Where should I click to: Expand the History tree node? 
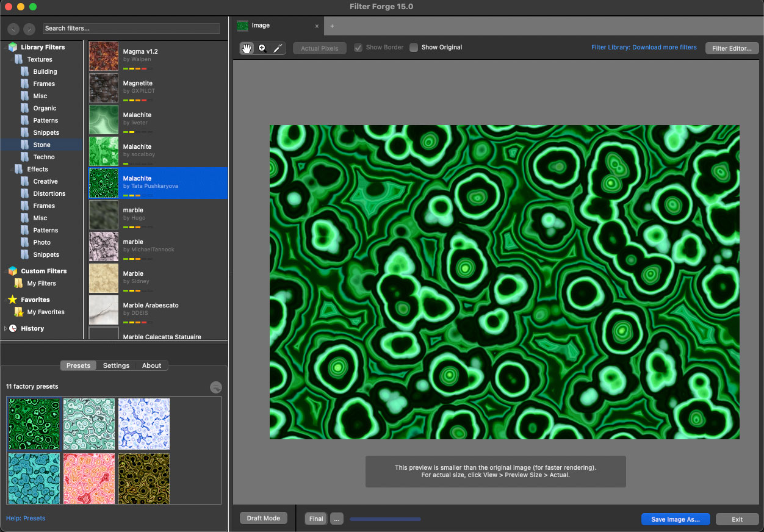[5, 328]
